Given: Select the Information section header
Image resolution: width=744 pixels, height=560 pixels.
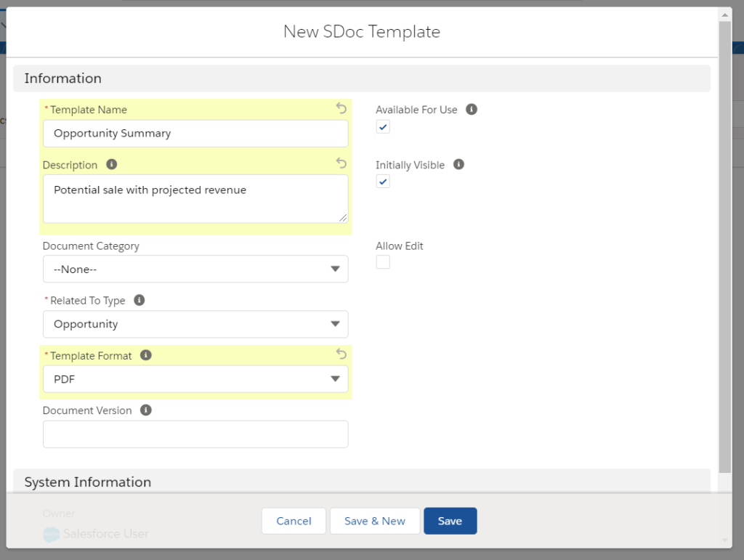Looking at the screenshot, I should pyautogui.click(x=63, y=78).
